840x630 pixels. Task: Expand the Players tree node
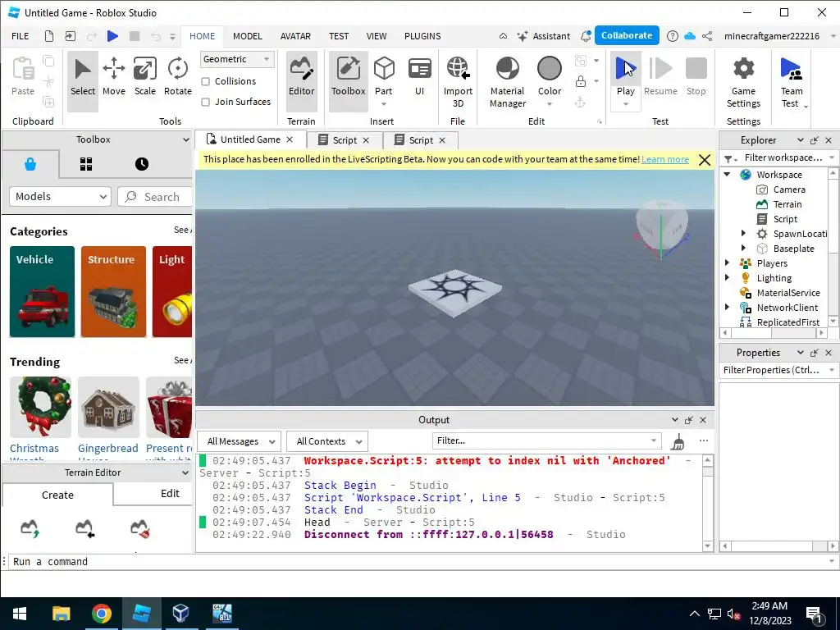tap(727, 262)
